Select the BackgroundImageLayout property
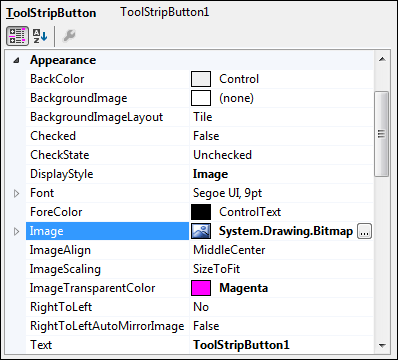The height and width of the screenshot is (360, 398). 97,117
